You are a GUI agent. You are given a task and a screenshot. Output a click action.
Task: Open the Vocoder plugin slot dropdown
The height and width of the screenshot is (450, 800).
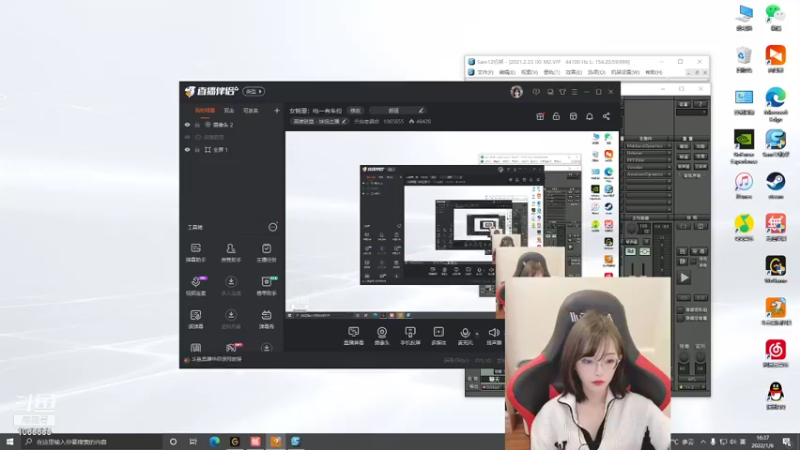(648, 167)
